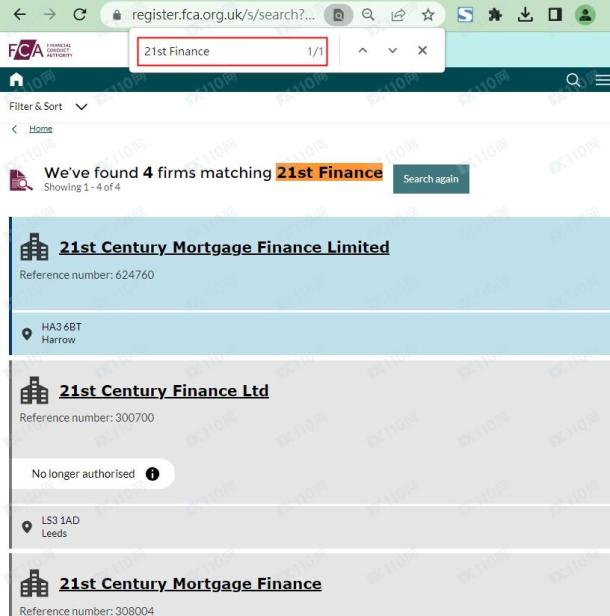The height and width of the screenshot is (616, 610).
Task: Click the back chevron beside Home
Action: (15, 129)
